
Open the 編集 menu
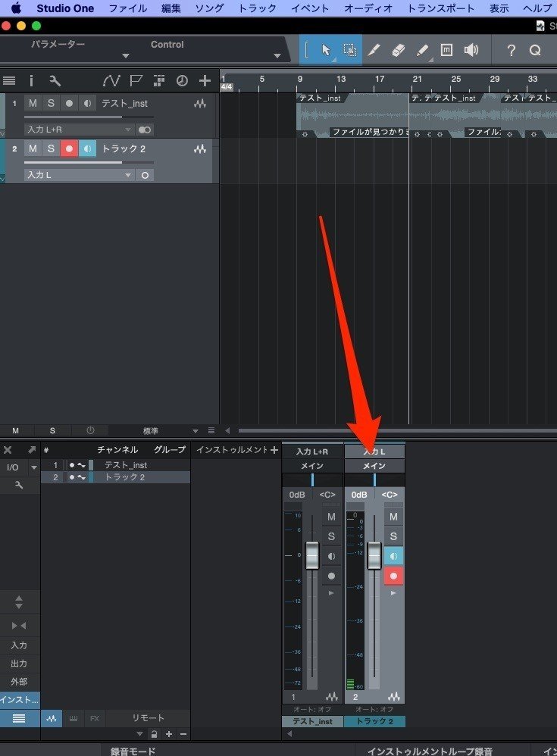pyautogui.click(x=171, y=8)
